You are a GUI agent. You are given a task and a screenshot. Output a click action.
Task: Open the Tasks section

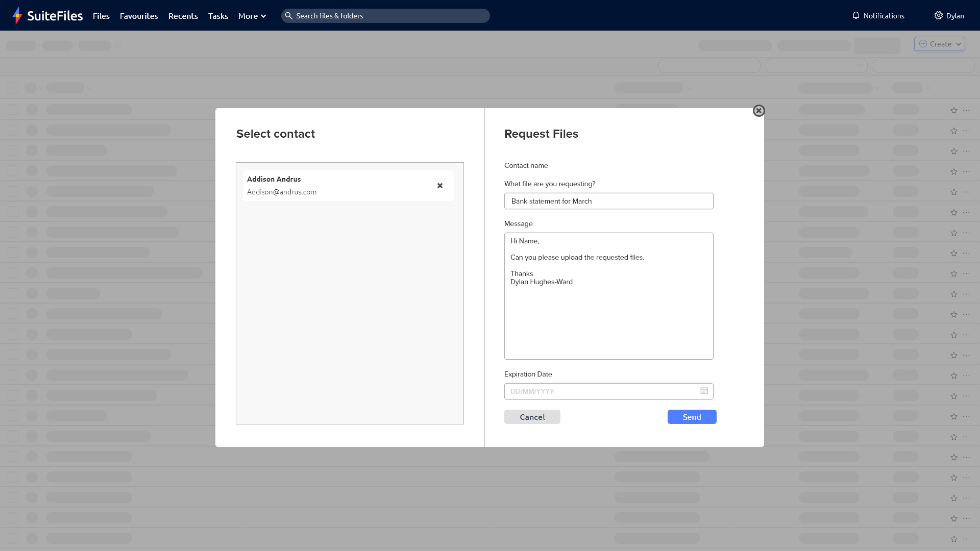pos(218,16)
